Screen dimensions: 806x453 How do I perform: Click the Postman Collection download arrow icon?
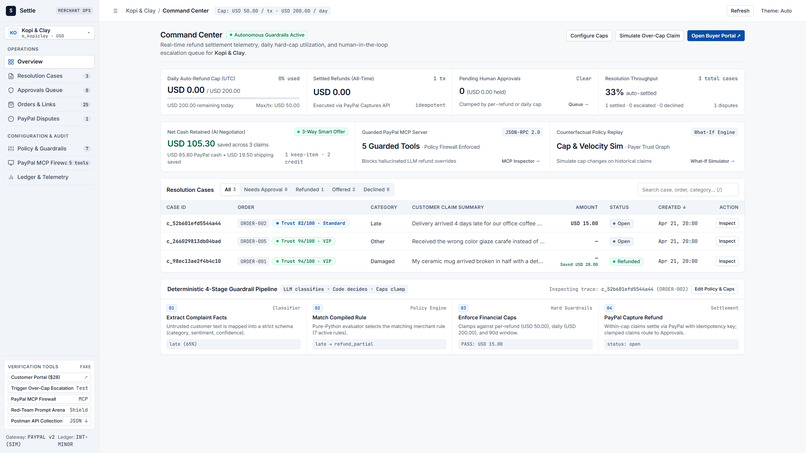pos(86,421)
